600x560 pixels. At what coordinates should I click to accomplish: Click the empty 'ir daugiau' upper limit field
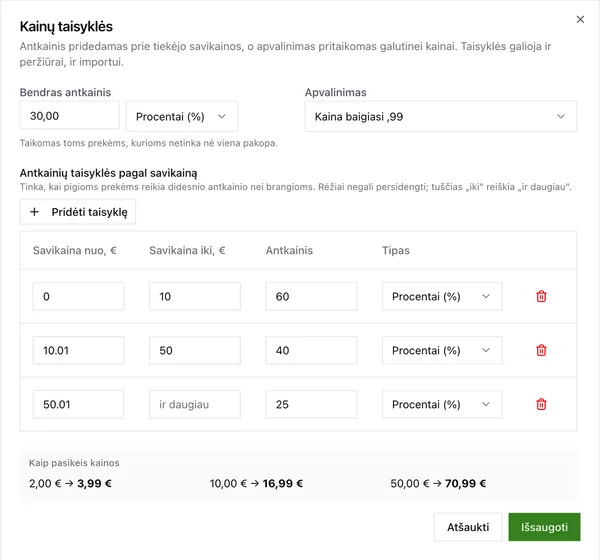click(x=195, y=404)
